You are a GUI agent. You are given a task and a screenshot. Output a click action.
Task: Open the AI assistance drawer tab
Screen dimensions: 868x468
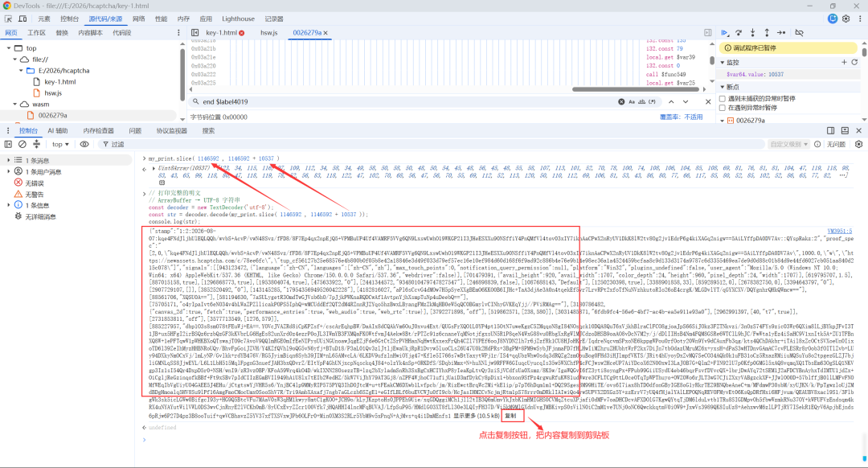tap(57, 131)
